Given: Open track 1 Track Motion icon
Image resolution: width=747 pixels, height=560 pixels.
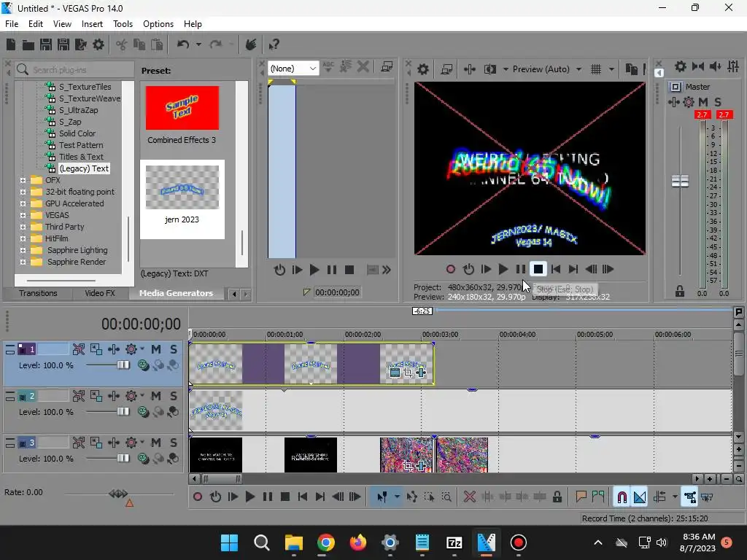Looking at the screenshot, I should [96, 349].
